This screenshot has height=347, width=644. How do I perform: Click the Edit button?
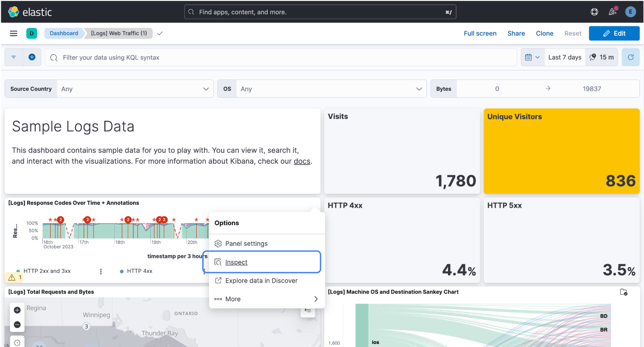[614, 33]
